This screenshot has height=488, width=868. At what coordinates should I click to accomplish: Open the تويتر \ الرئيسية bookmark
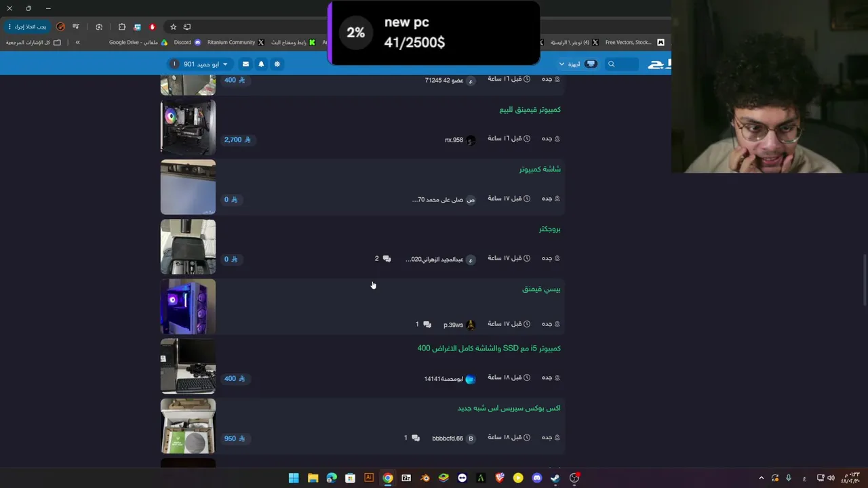pyautogui.click(x=574, y=42)
